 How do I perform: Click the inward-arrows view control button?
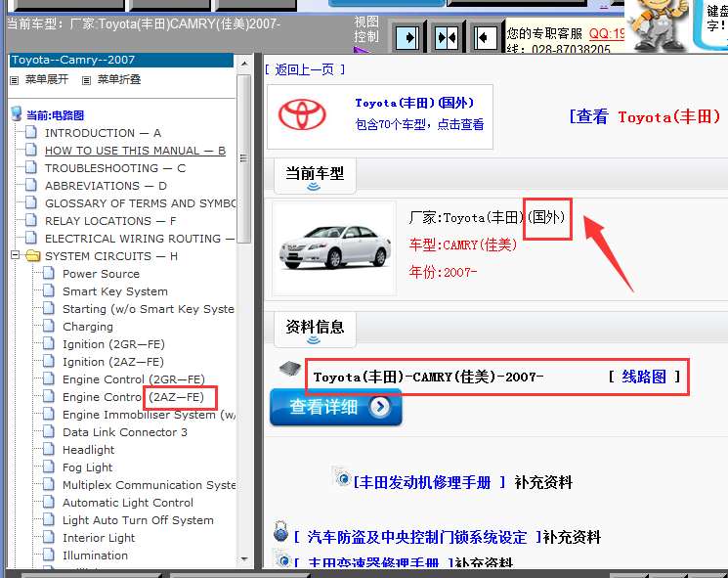tap(447, 37)
